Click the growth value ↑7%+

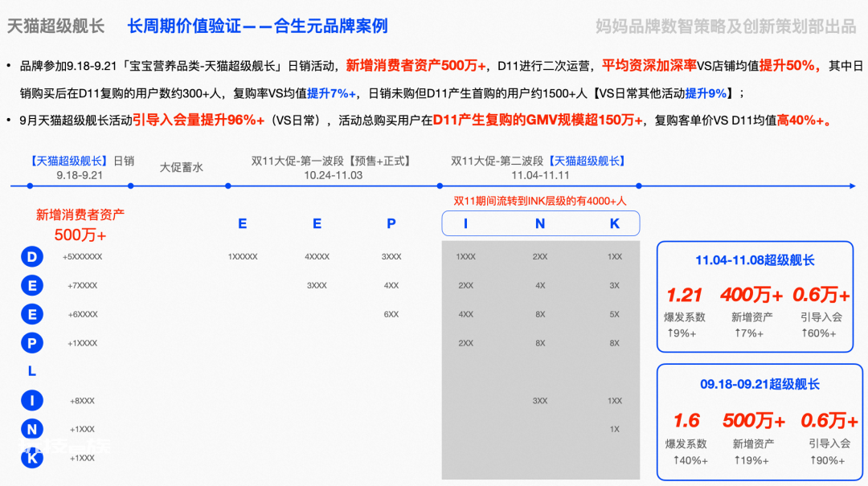pos(748,333)
